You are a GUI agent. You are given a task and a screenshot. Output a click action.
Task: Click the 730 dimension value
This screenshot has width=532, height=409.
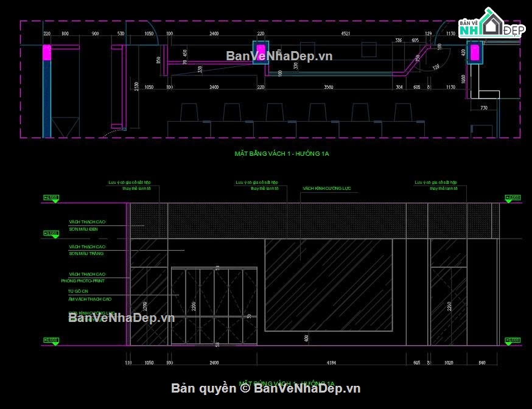click(x=484, y=108)
